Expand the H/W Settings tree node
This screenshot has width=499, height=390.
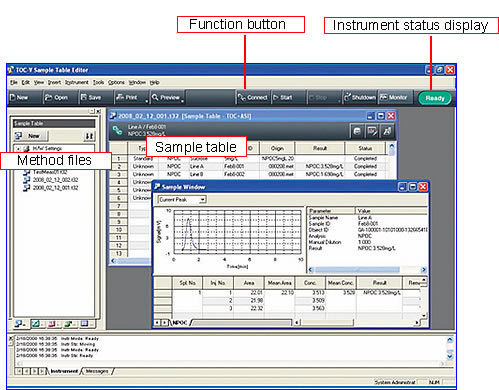pyautogui.click(x=18, y=149)
